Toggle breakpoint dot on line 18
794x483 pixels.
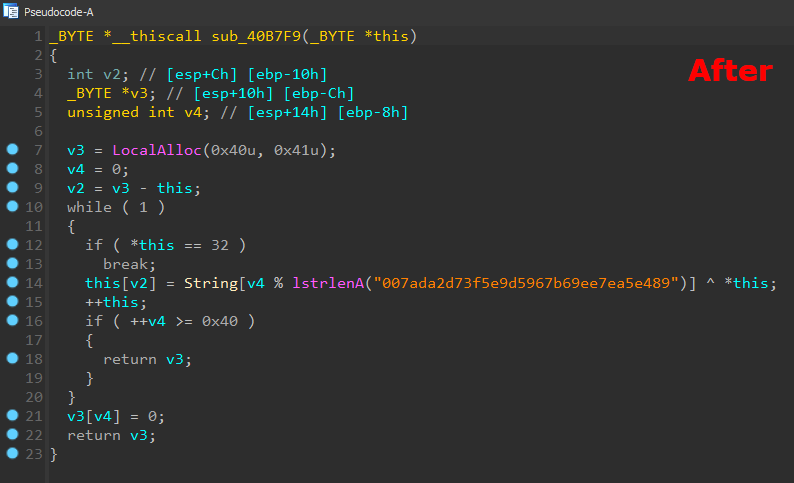(x=13, y=358)
